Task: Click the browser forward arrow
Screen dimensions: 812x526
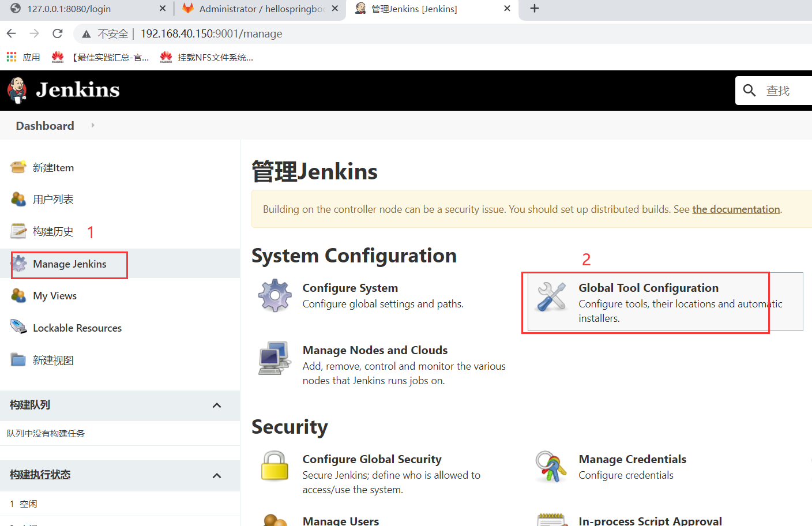Action: [35, 33]
